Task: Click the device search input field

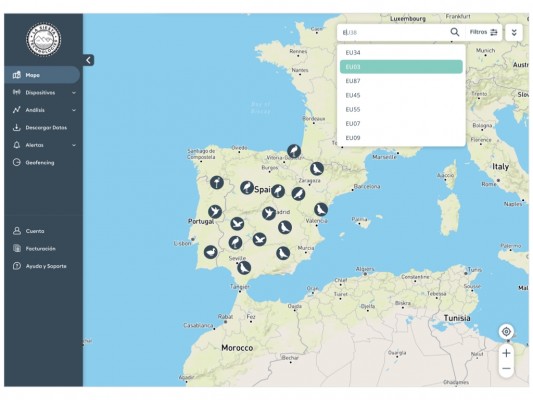Action: point(394,33)
